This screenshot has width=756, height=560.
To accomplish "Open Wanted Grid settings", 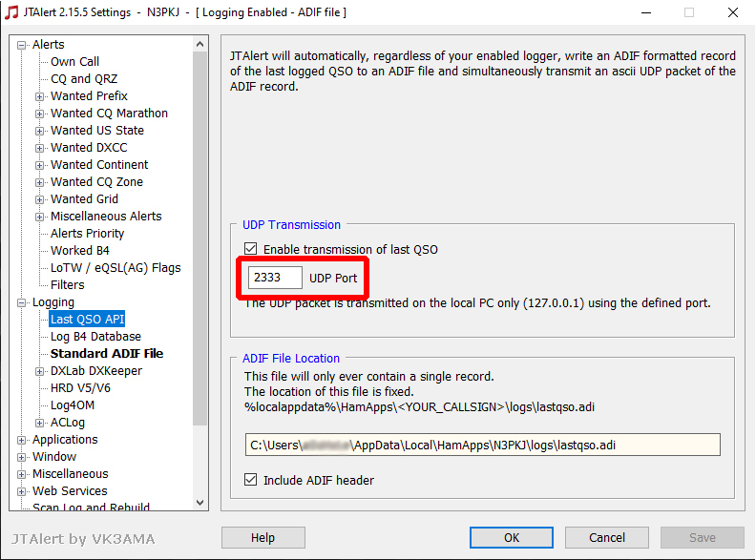I will click(84, 199).
